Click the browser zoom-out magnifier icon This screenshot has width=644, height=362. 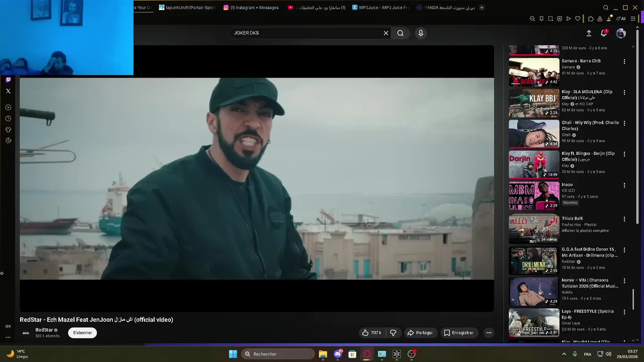click(x=532, y=19)
